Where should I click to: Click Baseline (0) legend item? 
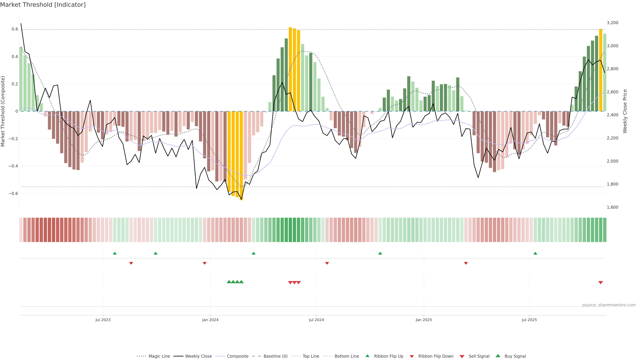click(276, 356)
